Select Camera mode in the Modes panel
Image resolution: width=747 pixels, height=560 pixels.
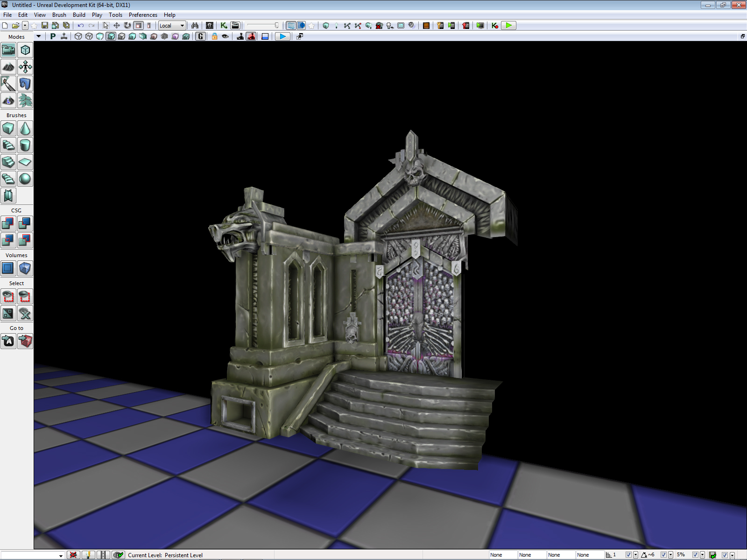pyautogui.click(x=8, y=50)
